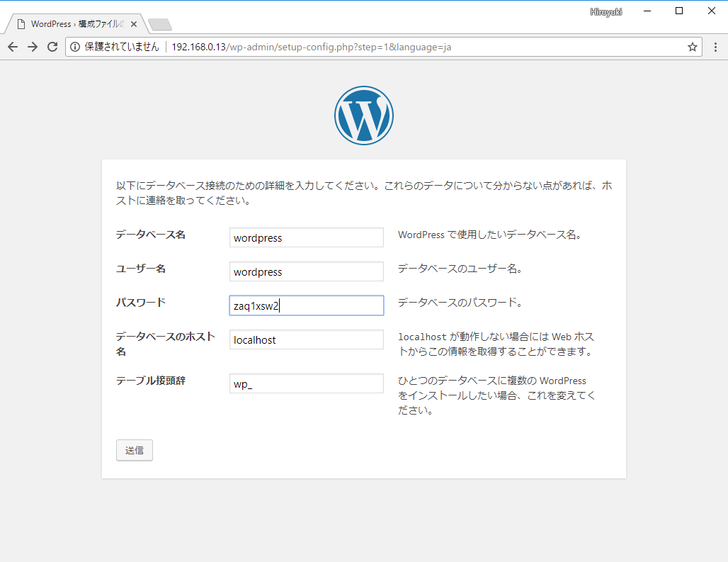Focus the address bar URL

(x=311, y=47)
